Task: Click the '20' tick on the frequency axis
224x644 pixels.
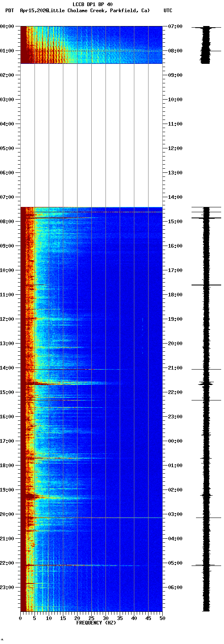Action: click(x=77, y=618)
